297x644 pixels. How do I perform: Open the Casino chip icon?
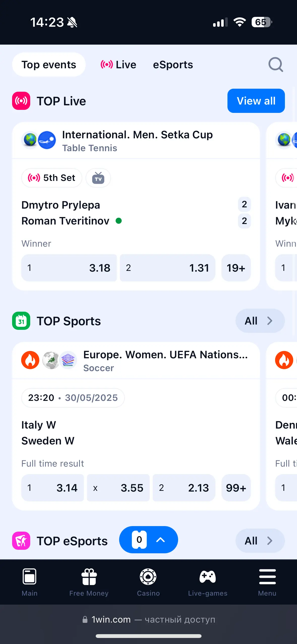[148, 576]
